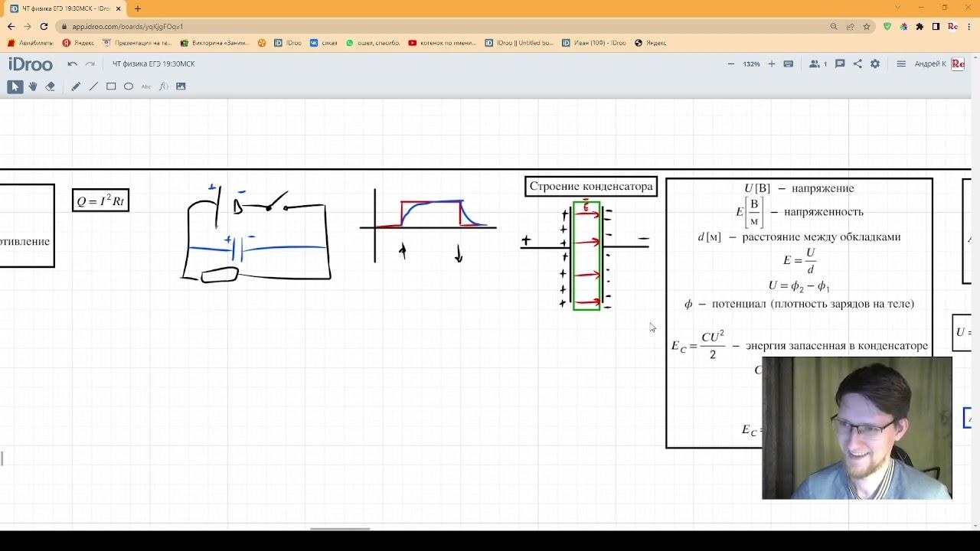
Task: Insert an image with picture tool
Action: coord(181,86)
